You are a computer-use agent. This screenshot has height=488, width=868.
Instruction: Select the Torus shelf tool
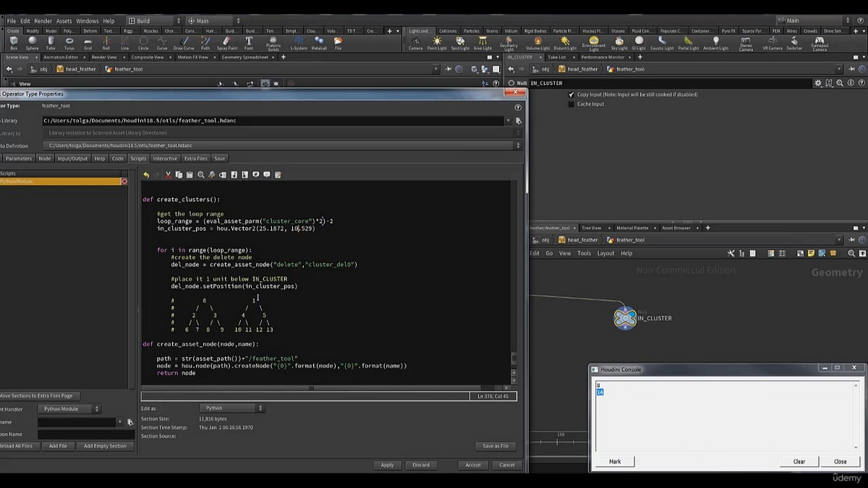coord(69,43)
